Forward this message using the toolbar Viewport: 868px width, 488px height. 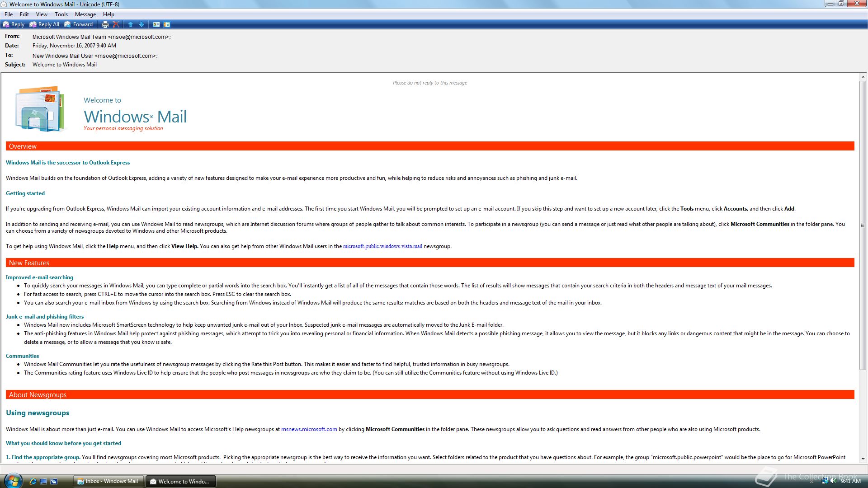coord(79,24)
